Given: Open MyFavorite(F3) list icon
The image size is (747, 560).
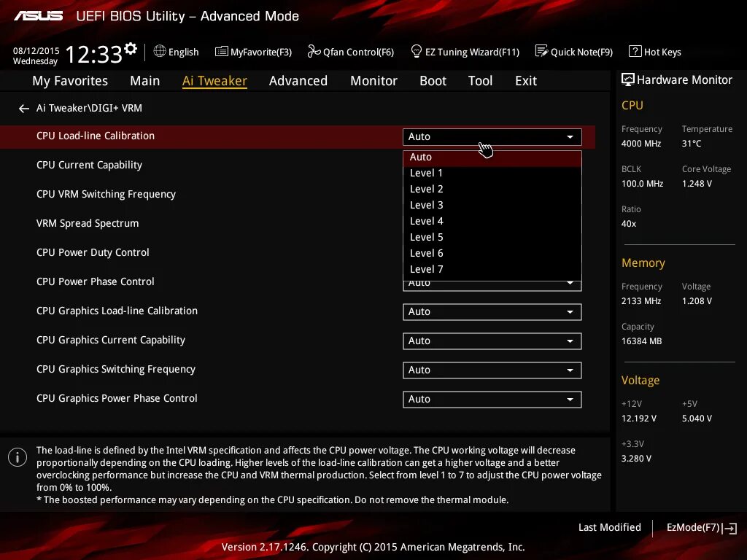Looking at the screenshot, I should (x=222, y=52).
